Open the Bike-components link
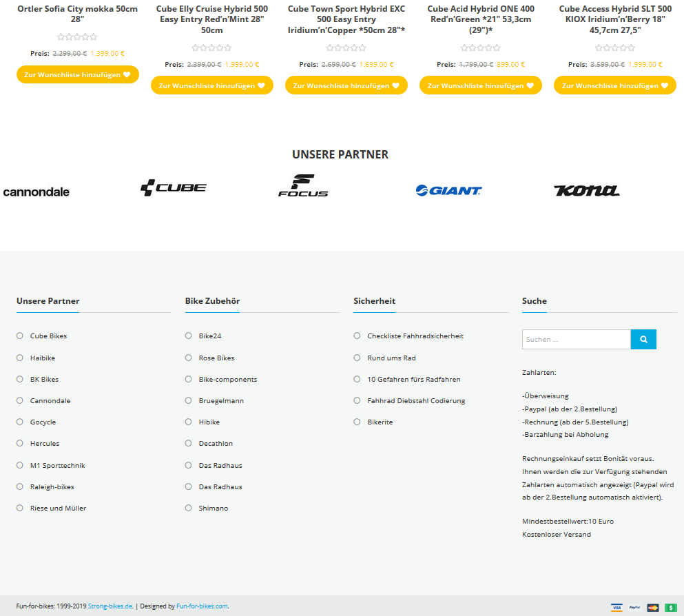 (228, 380)
